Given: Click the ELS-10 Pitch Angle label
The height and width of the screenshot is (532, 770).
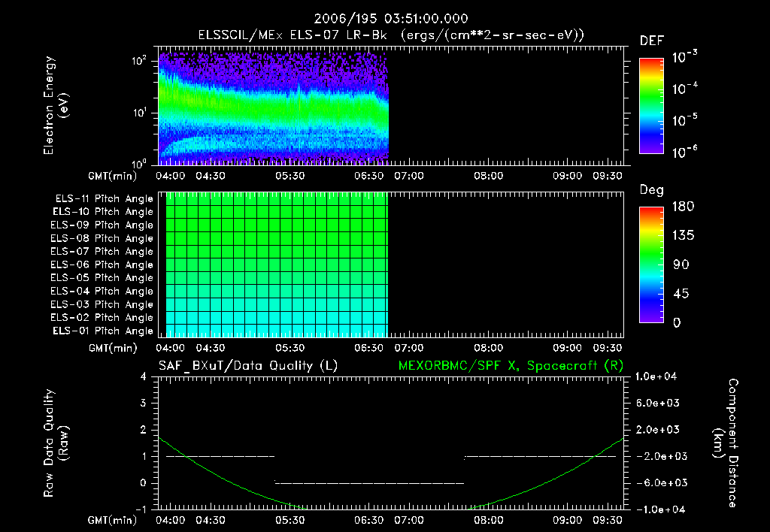Looking at the screenshot, I should (x=102, y=212).
